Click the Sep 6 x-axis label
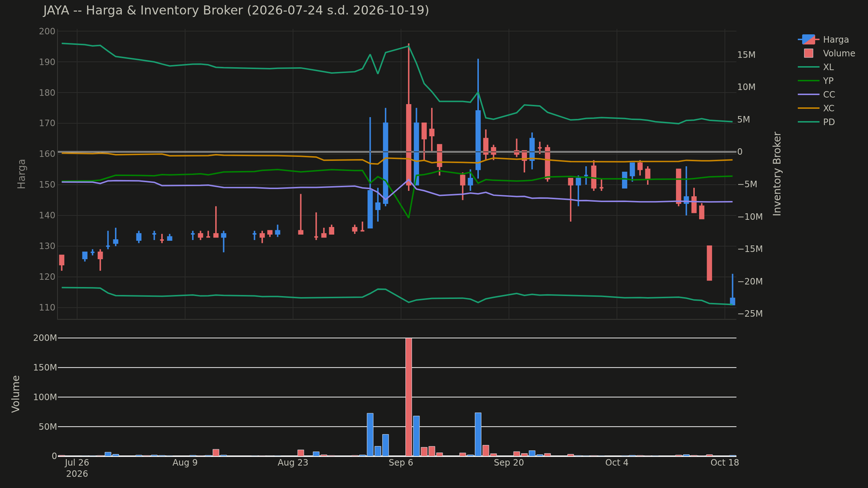868x488 pixels. [401, 463]
